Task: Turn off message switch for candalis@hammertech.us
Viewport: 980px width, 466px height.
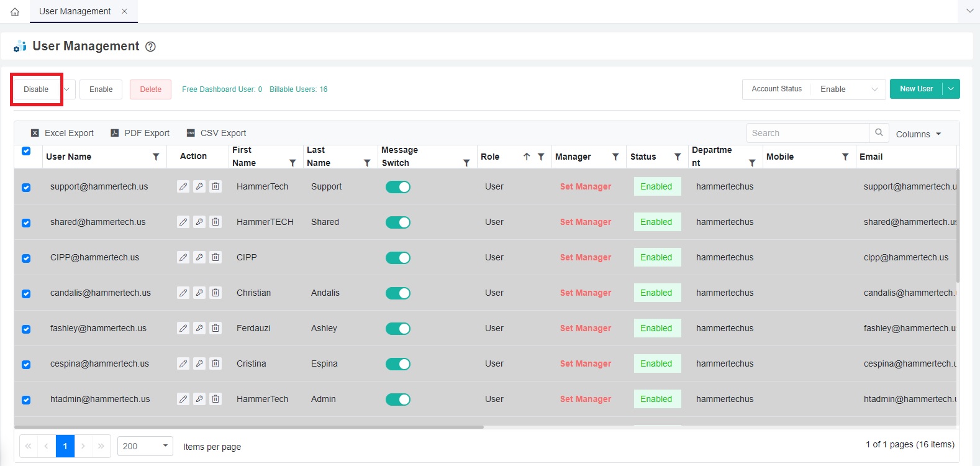Action: coord(397,293)
